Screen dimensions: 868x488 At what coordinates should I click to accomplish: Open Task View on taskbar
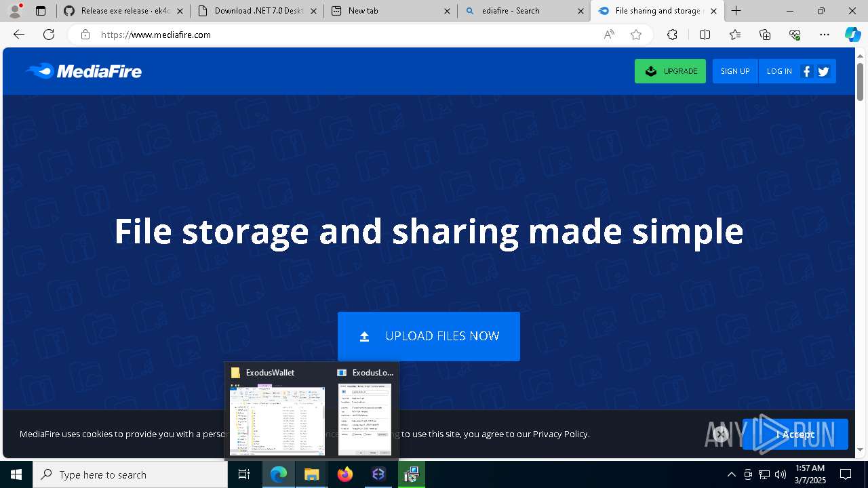point(244,474)
